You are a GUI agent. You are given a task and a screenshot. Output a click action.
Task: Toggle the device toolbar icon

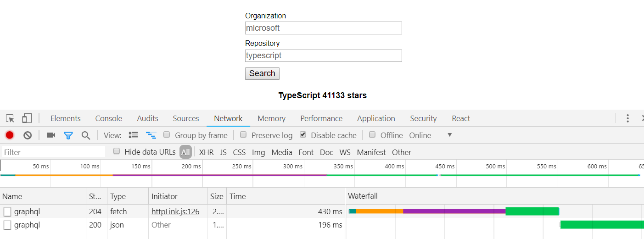[27, 118]
